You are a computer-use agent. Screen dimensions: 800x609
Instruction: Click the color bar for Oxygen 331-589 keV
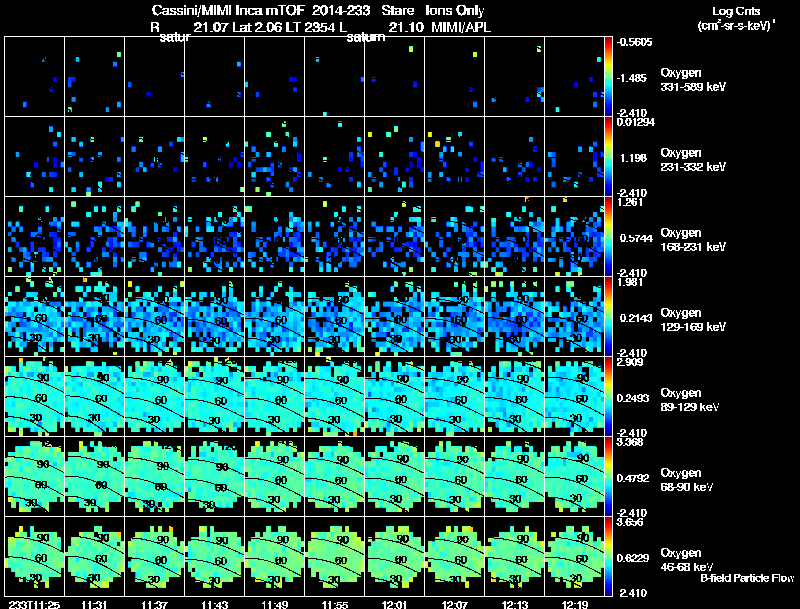(x=609, y=77)
